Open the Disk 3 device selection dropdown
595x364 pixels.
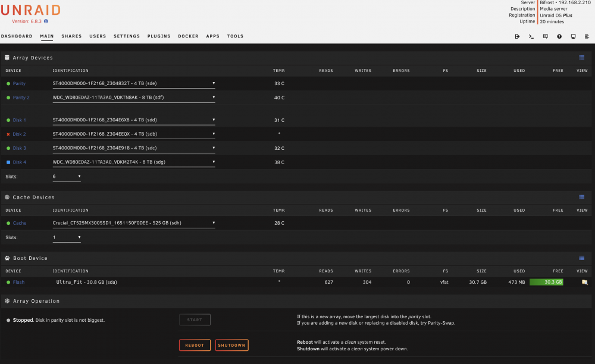[133, 148]
